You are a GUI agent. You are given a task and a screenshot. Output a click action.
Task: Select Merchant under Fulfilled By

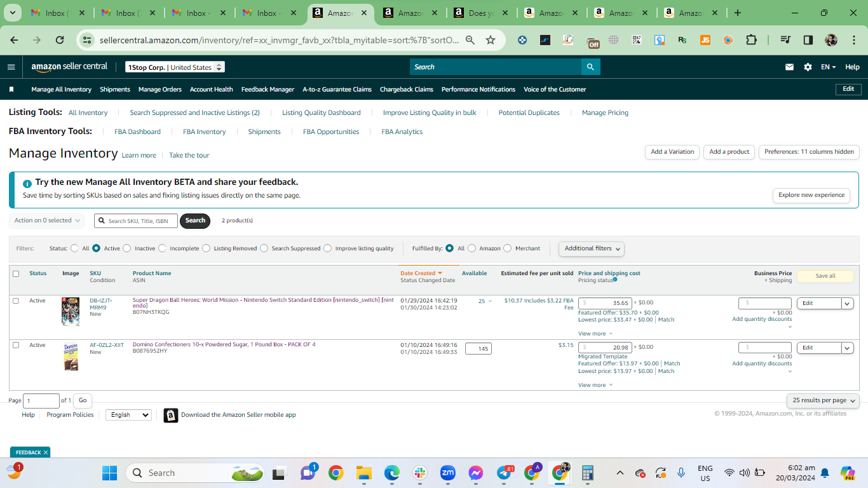507,248
